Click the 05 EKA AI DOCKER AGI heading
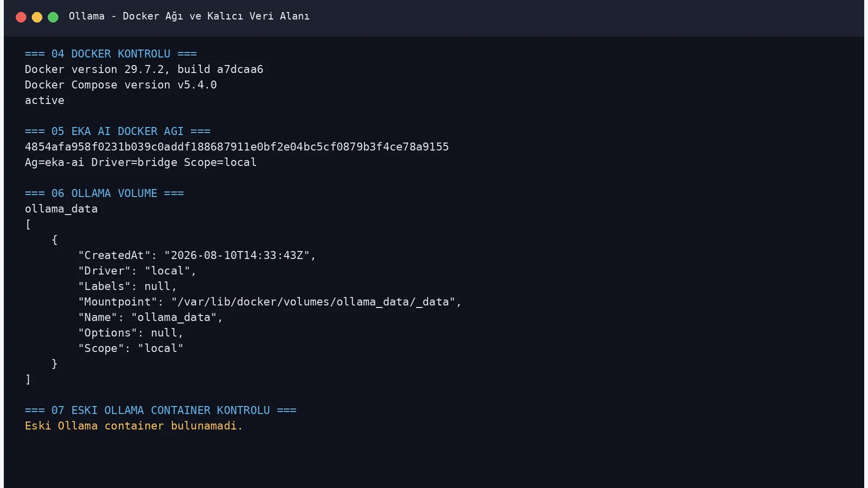Screen dimensions: 868x488 pos(117,131)
